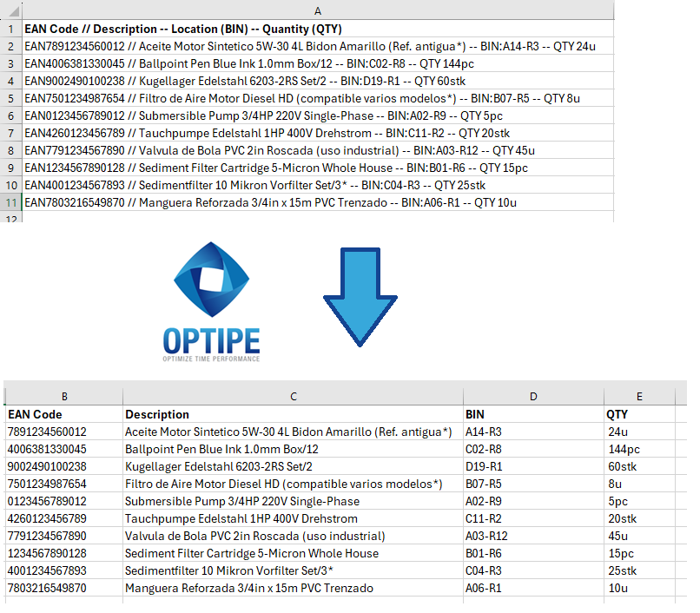
Task: Click the EAN Code header cell
Action: (64, 414)
